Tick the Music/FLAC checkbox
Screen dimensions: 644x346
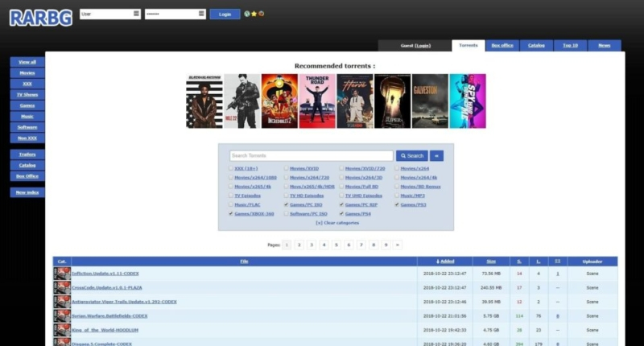231,204
